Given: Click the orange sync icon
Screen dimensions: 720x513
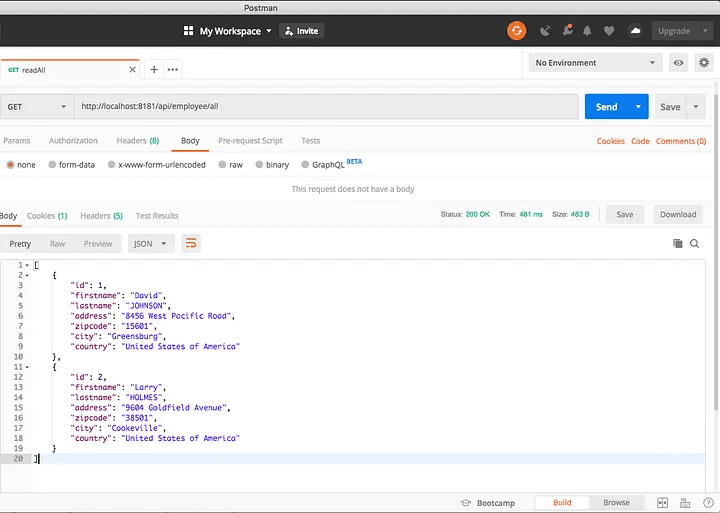Looking at the screenshot, I should pos(516,31).
